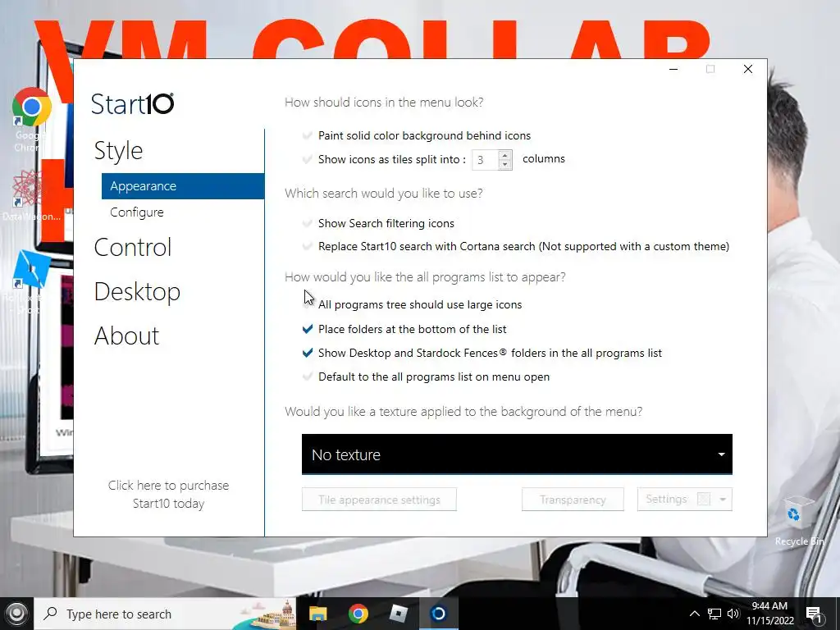This screenshot has height=630, width=840.
Task: Click here to purchase Start10 link
Action: click(x=169, y=494)
